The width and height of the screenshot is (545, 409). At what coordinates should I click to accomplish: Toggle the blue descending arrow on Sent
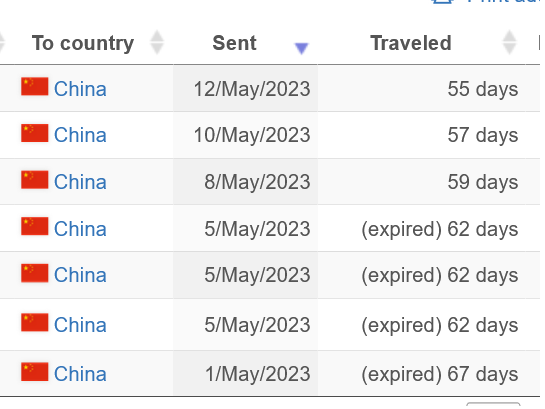[301, 48]
